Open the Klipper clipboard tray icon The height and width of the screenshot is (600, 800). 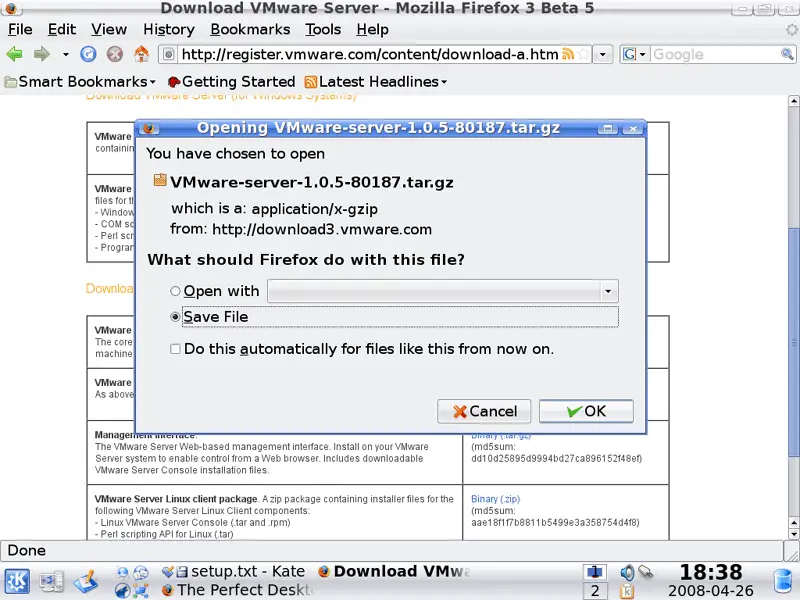(627, 591)
